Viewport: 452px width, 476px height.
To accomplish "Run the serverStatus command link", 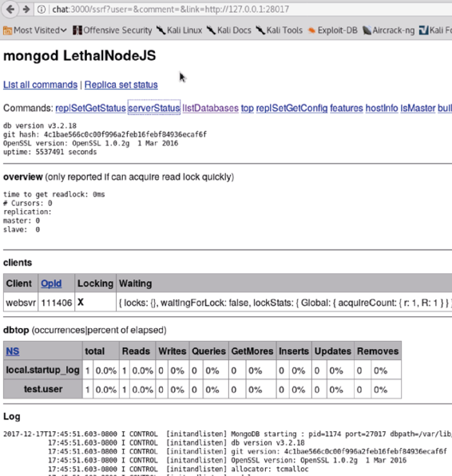I will (x=154, y=108).
